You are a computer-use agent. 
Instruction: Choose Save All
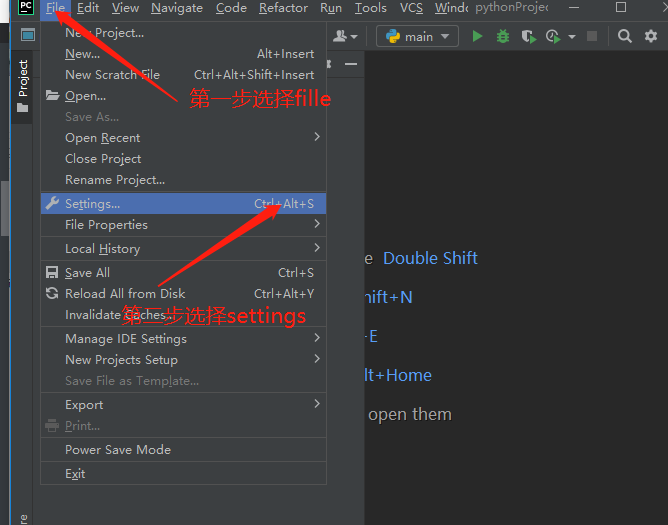[183, 272]
